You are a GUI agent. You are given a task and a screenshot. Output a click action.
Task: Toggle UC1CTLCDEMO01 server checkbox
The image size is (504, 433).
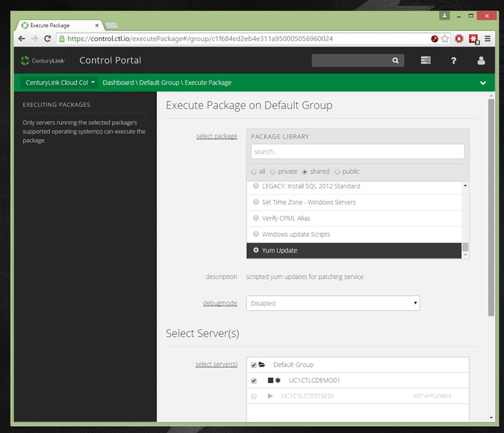point(254,381)
